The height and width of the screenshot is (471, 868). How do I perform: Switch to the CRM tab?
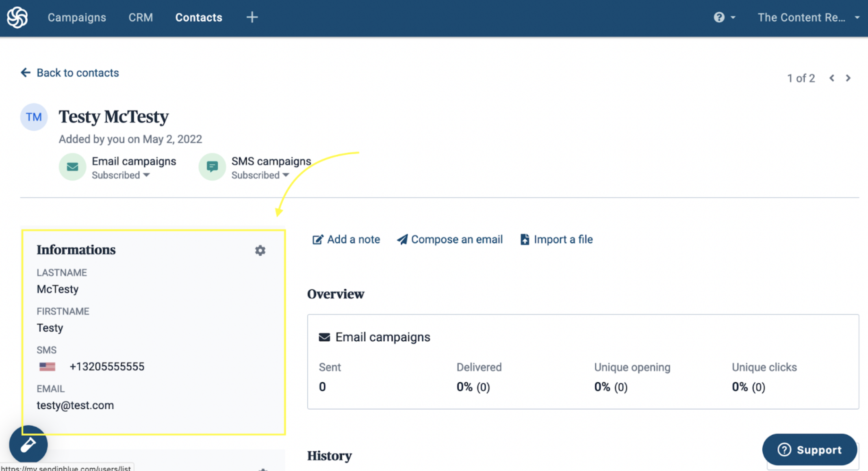141,17
